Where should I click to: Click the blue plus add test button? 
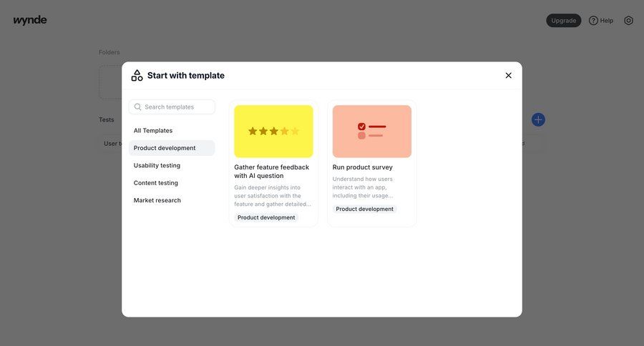point(538,119)
